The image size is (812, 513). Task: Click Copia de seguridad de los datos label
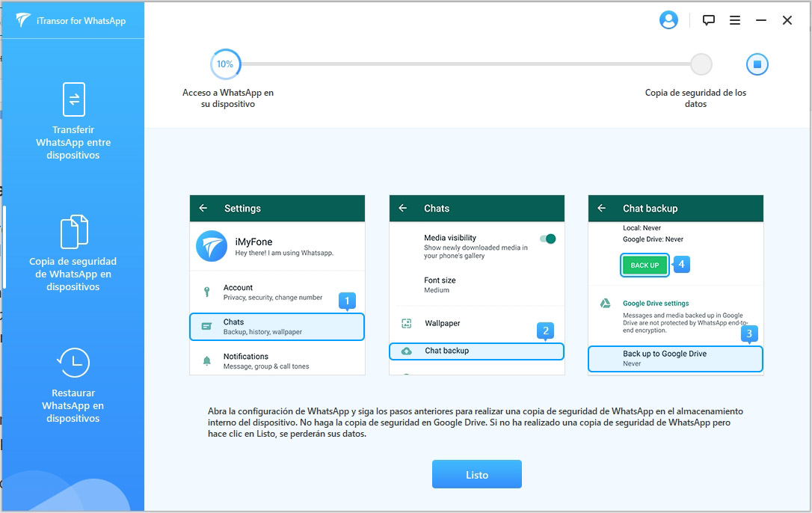695,98
